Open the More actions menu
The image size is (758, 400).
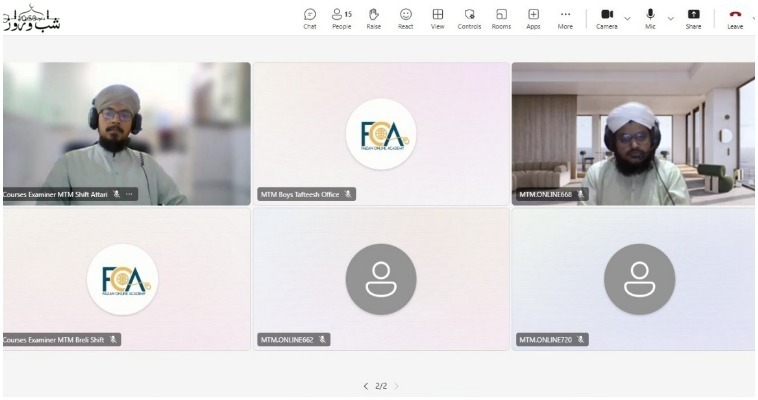click(x=565, y=18)
